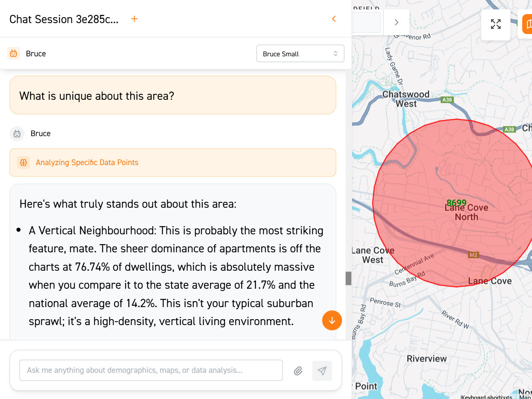Expand the Analyzing Specific Data Points banner

pos(173,162)
